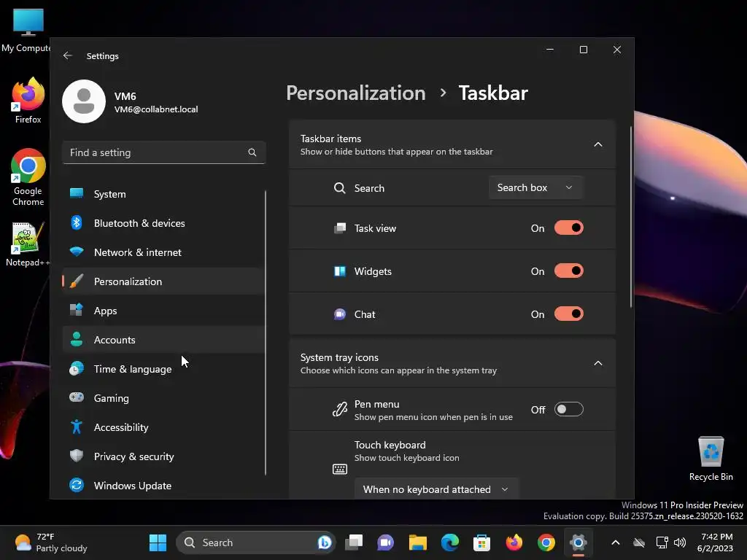Show hidden system tray icons
This screenshot has height=560, width=747.
(616, 542)
